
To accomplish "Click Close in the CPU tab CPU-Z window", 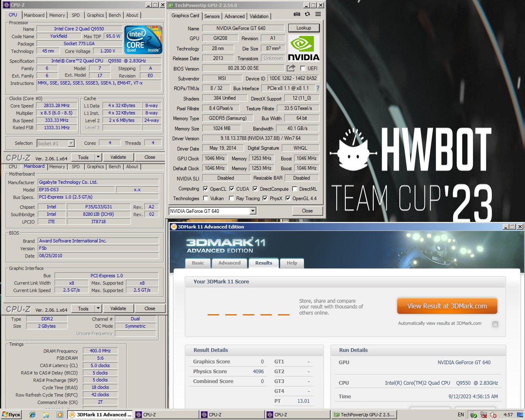I will coord(150,157).
